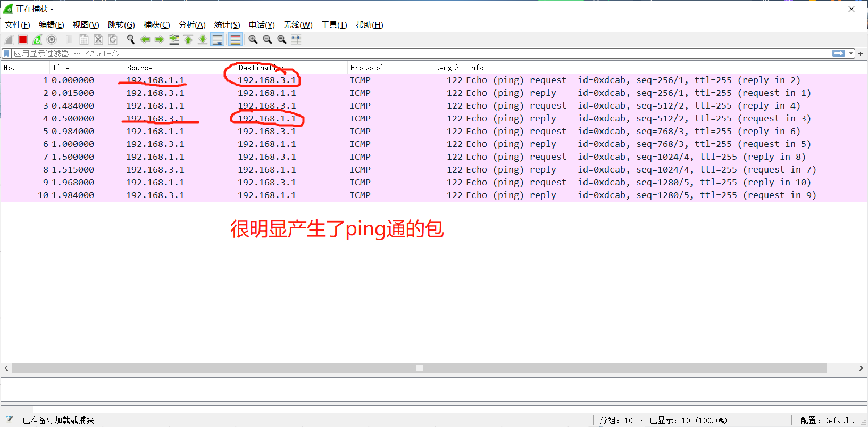Screen dimensions: 868x427
Task: Sort by the Info column header
Action: click(665, 68)
